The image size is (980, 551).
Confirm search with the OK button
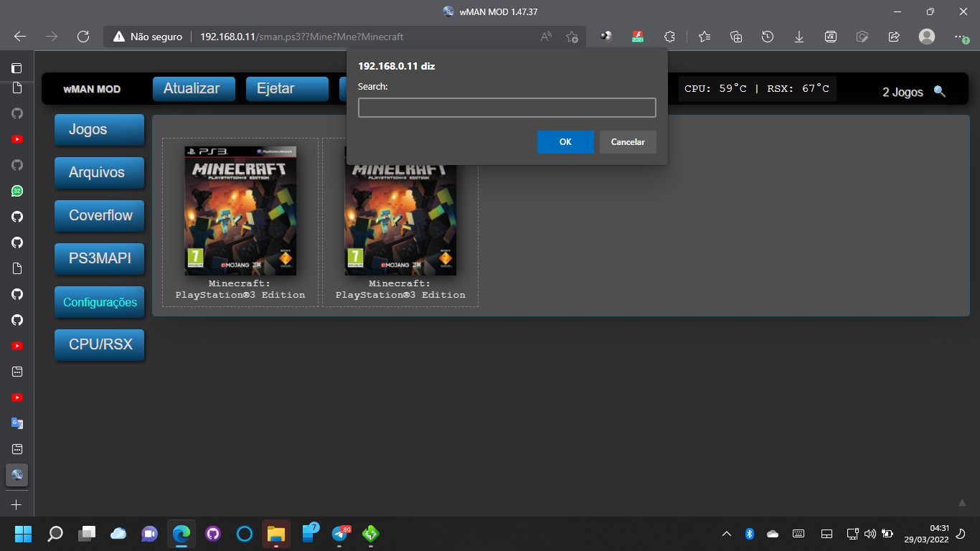coord(565,141)
